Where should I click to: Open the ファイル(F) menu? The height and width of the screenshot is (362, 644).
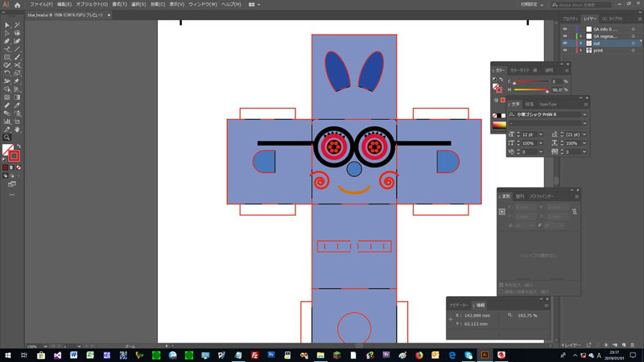(41, 5)
